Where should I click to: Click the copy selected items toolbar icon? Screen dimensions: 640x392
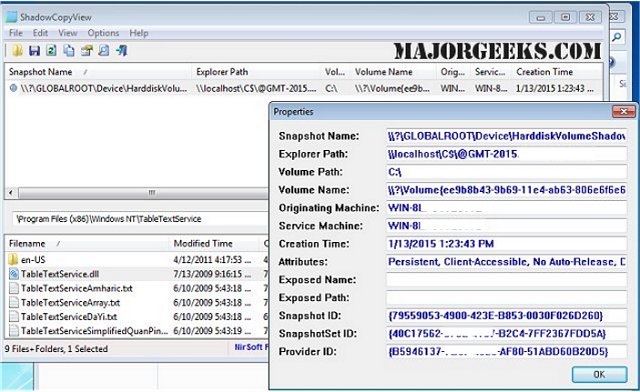click(69, 51)
